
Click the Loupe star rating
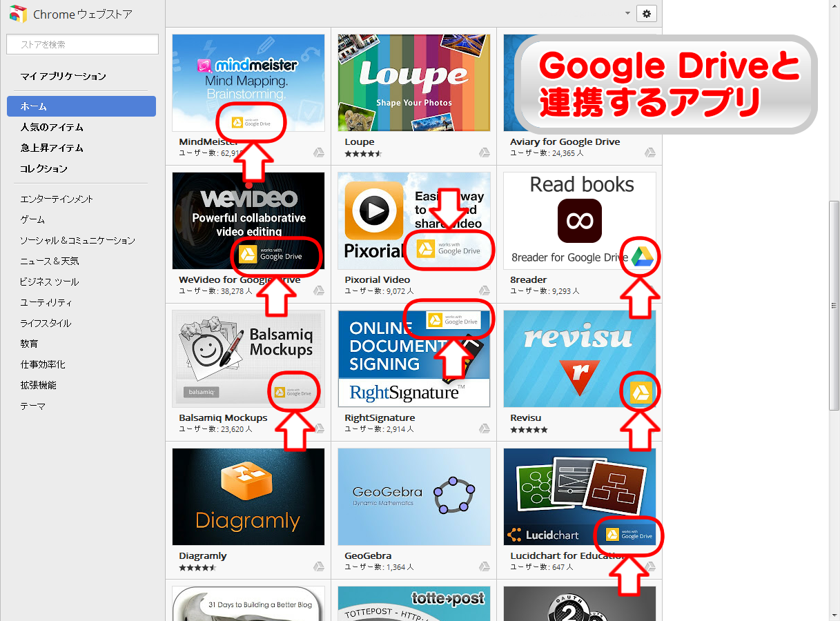(x=363, y=153)
